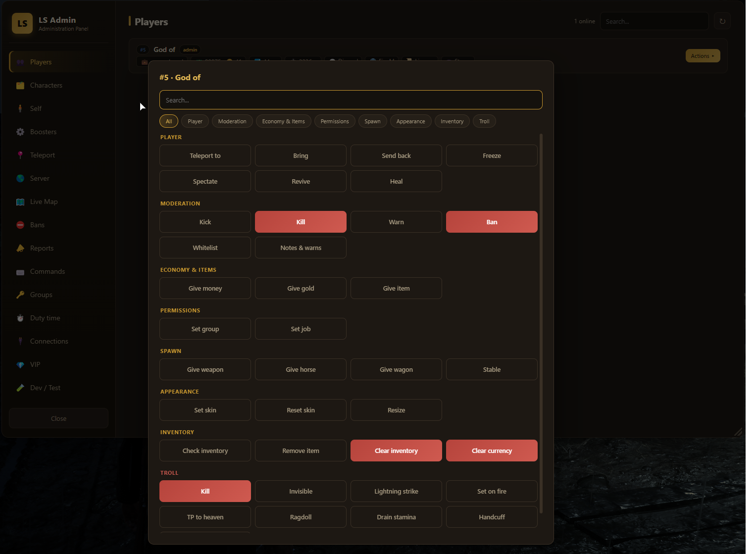
Task: Select the Appearance filter chip
Action: [410, 121]
